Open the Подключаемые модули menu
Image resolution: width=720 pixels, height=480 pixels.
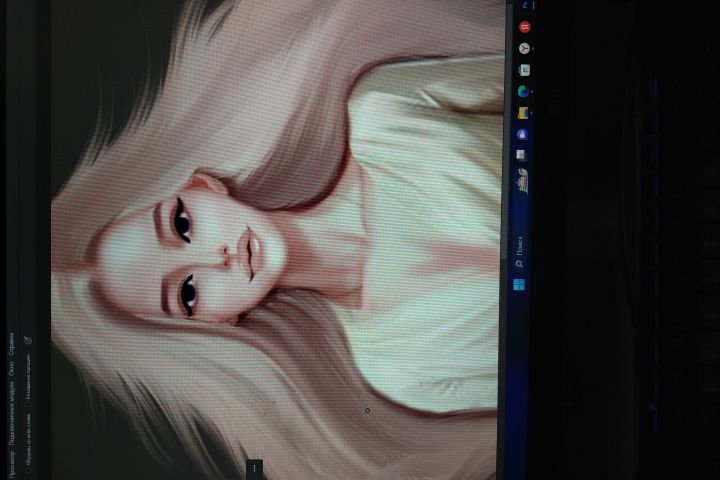pos(11,412)
